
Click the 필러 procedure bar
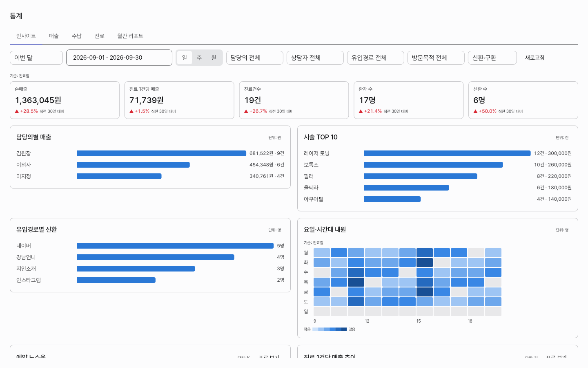coord(421,176)
